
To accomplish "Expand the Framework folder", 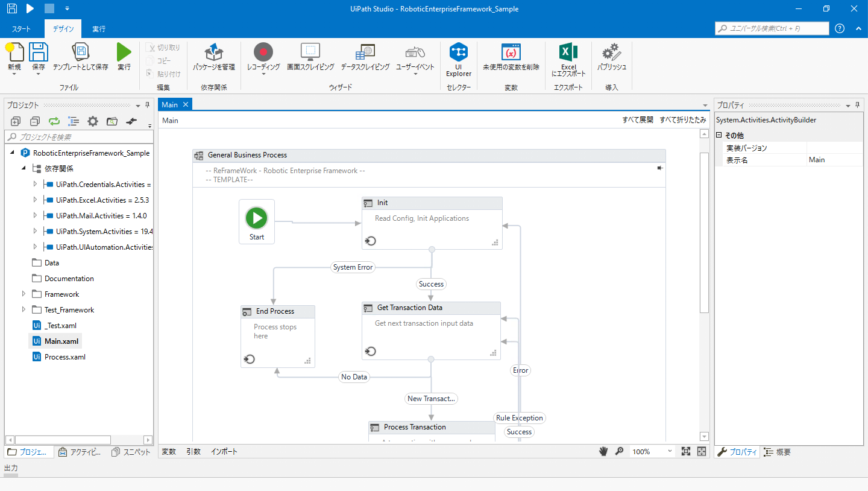I will 24,294.
